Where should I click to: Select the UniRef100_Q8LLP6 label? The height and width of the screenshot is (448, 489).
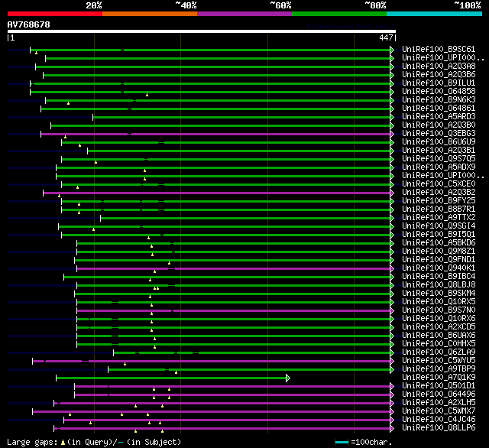point(439,428)
